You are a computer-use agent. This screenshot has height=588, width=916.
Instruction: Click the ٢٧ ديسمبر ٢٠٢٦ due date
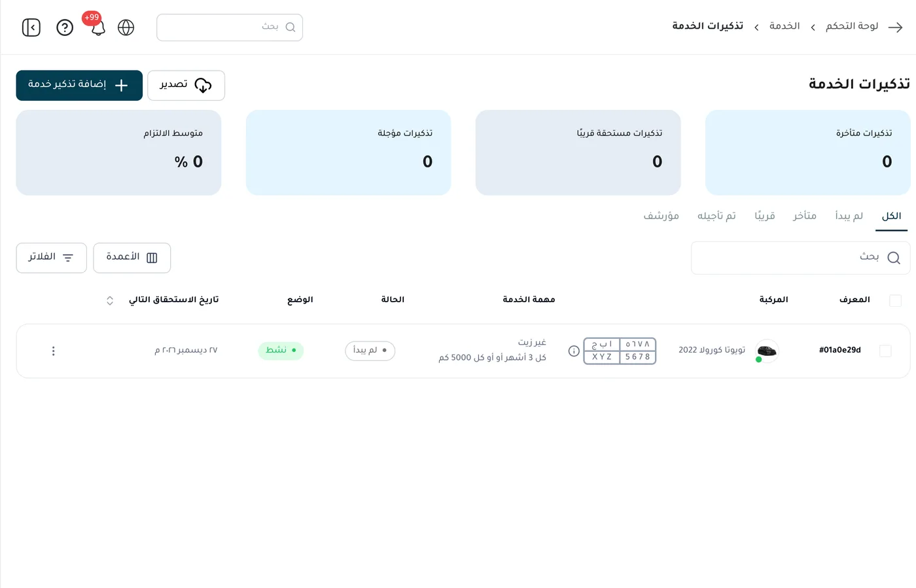[186, 351]
